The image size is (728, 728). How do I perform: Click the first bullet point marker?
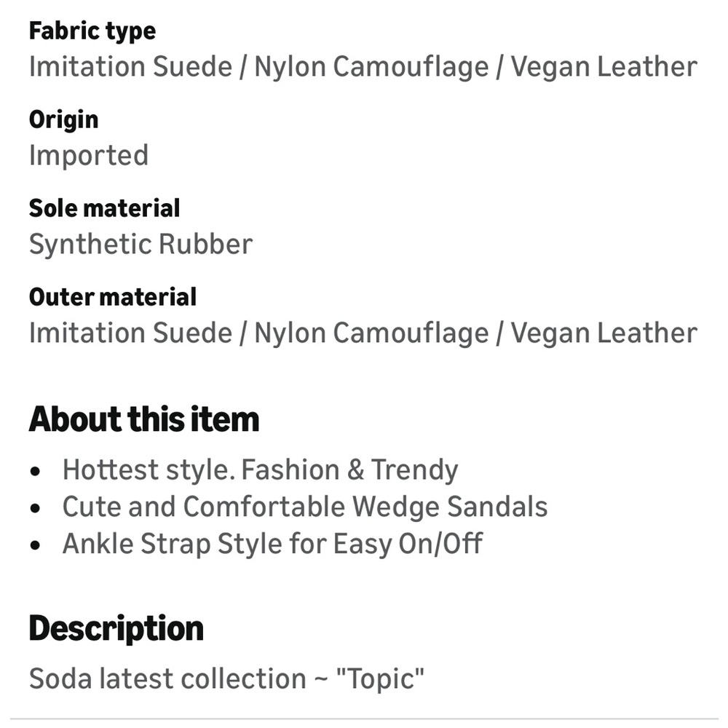35,471
